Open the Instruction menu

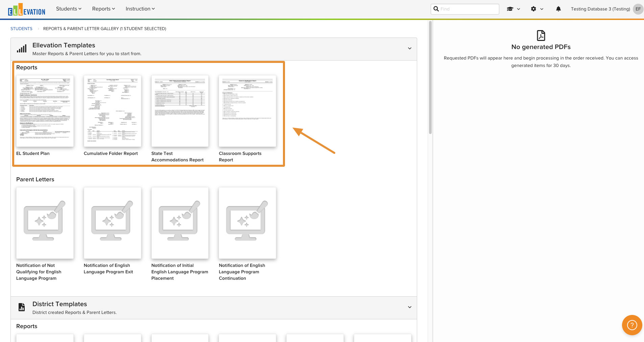[140, 9]
